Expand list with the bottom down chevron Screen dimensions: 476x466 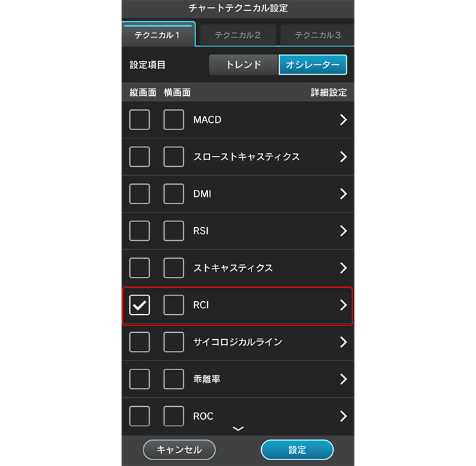point(238,429)
